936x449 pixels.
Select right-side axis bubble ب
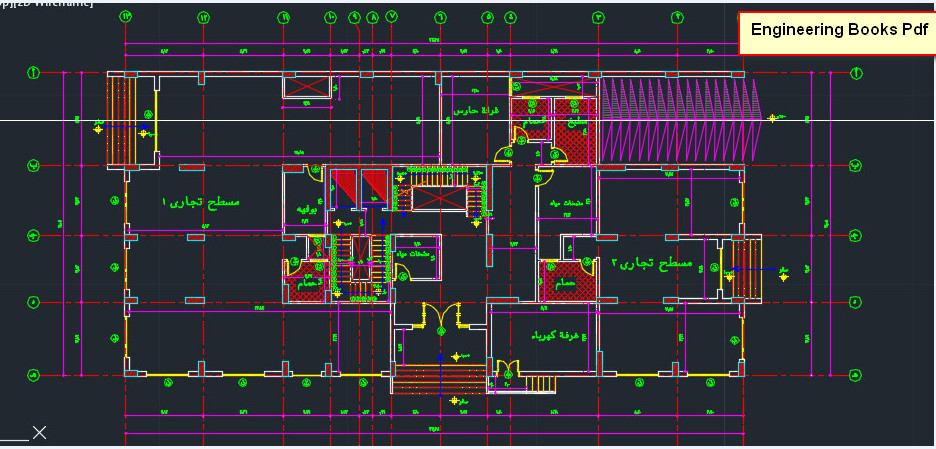point(856,165)
